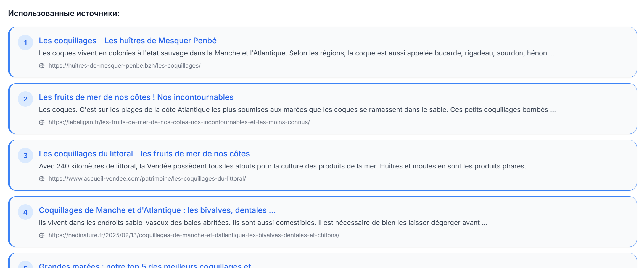Click the nadinature.fr URL text

tap(194, 235)
